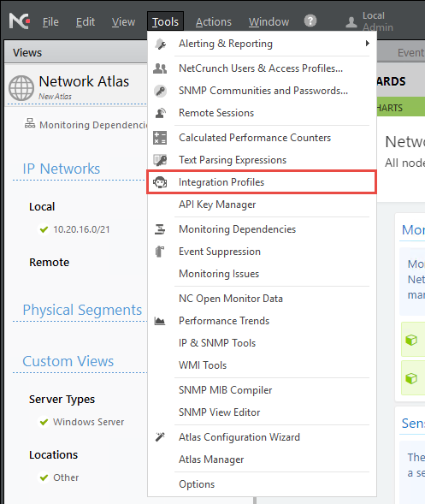Choose Event Suppression menu item
Screen dimensions: 425x504
[x=262, y=252]
